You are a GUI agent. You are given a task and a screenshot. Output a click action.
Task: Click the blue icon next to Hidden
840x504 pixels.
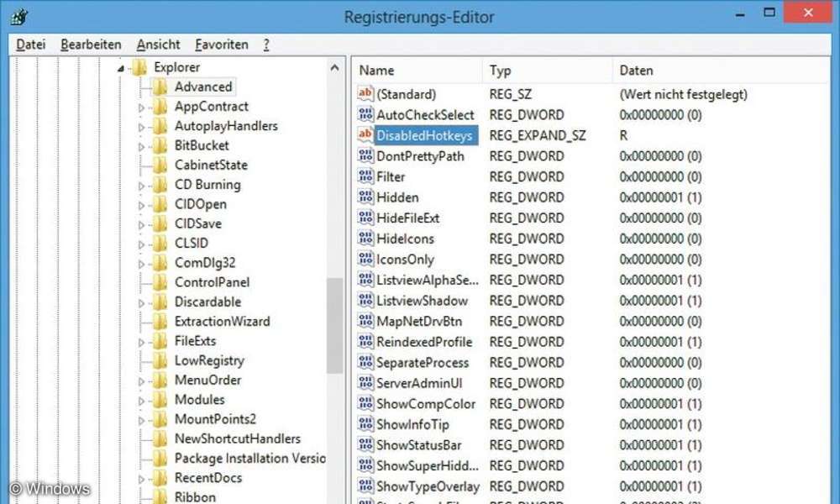(x=365, y=197)
